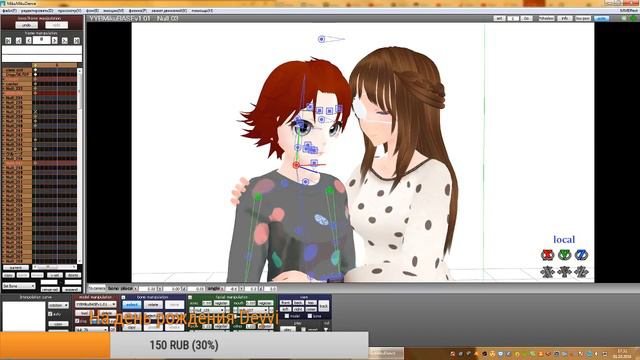
Task: Toggle the facial manipulation panel checkbox
Action: 190,297
